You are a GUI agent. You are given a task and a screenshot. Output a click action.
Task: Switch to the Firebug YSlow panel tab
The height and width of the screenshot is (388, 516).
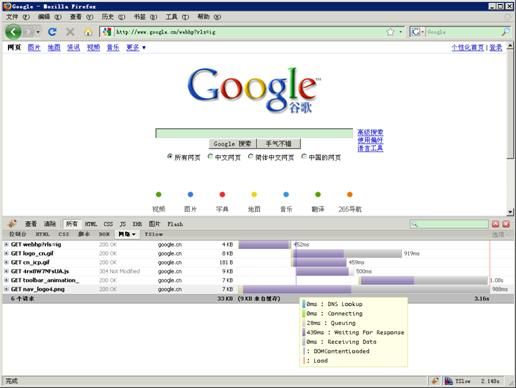click(x=154, y=234)
